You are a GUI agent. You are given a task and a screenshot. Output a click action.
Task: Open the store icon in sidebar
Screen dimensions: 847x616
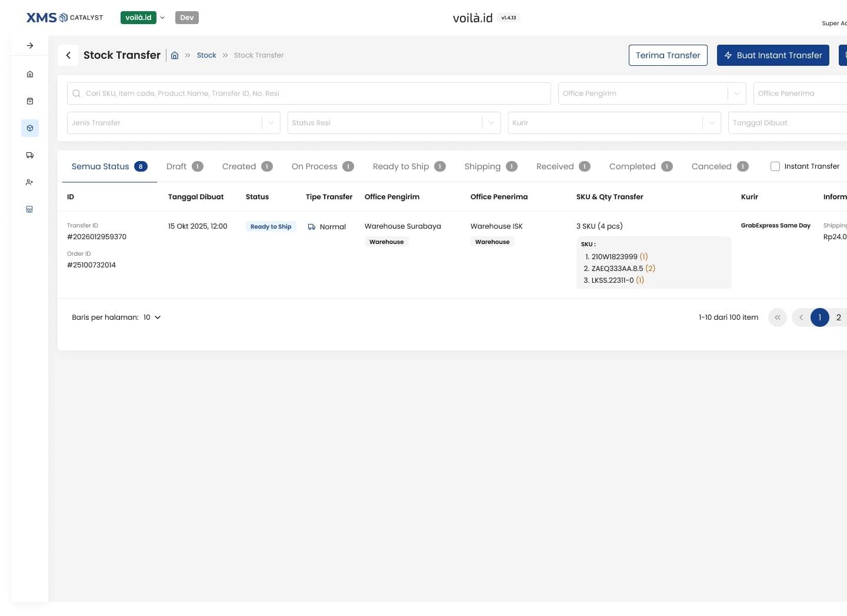coord(30,209)
